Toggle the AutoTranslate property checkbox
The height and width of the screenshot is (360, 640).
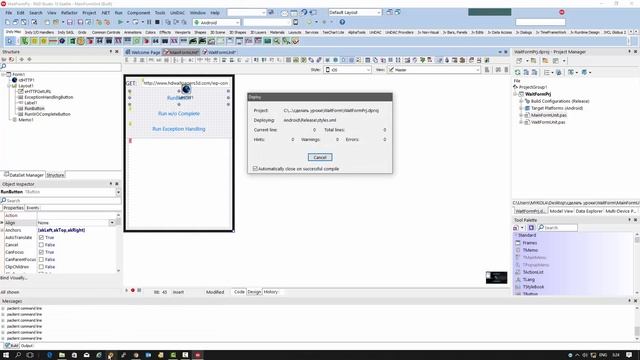point(41,238)
